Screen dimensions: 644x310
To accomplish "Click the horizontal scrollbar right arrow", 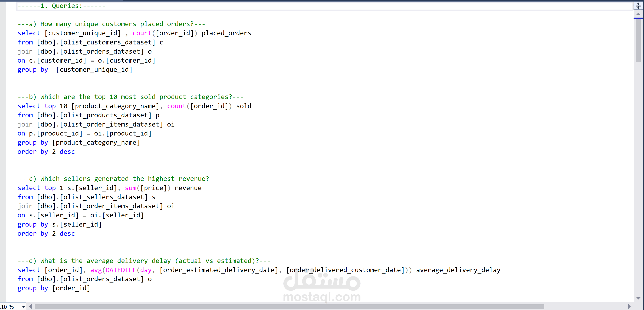I will coord(629,306).
